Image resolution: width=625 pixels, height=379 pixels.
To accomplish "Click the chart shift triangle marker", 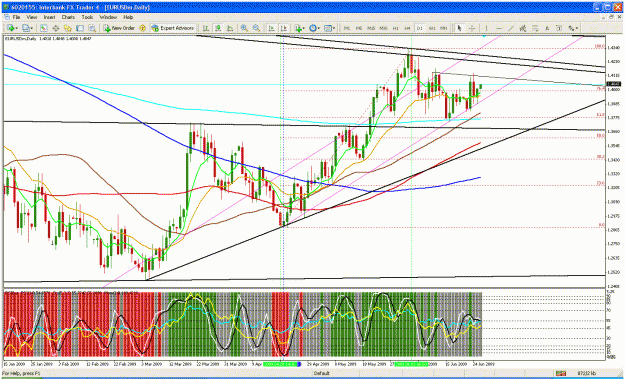I will [x=484, y=36].
